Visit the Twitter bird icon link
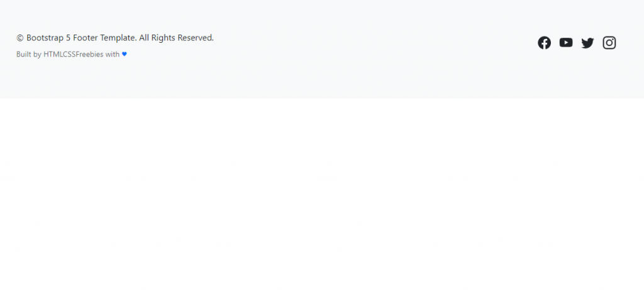This screenshot has width=644, height=290. click(588, 43)
